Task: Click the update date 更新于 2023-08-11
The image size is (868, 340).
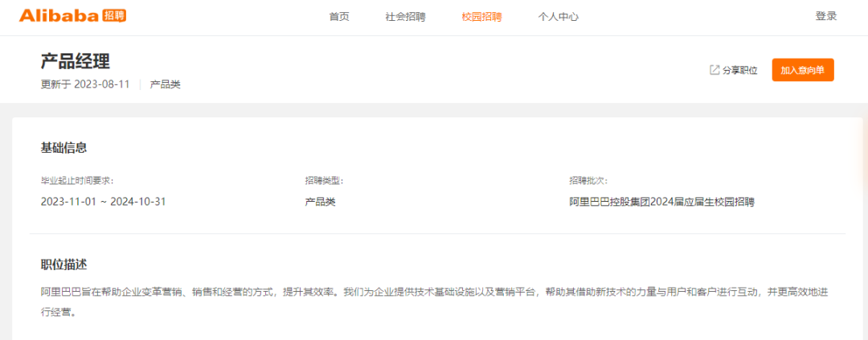Action: coord(85,84)
